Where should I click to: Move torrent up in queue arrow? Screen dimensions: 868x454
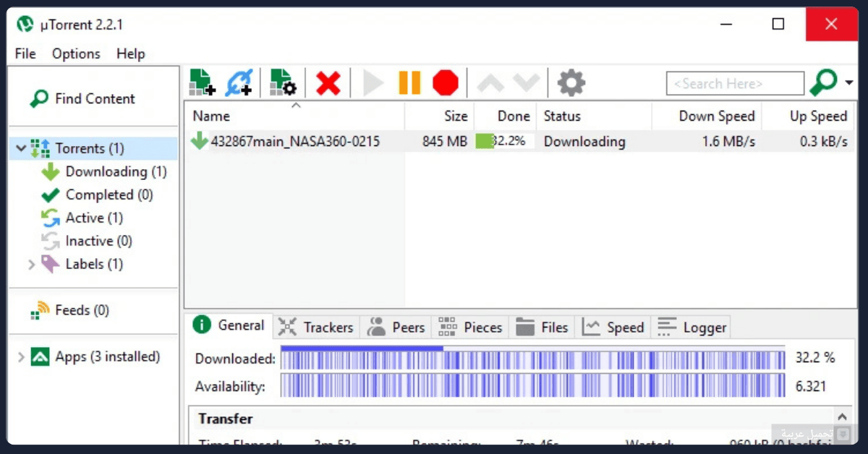[490, 83]
